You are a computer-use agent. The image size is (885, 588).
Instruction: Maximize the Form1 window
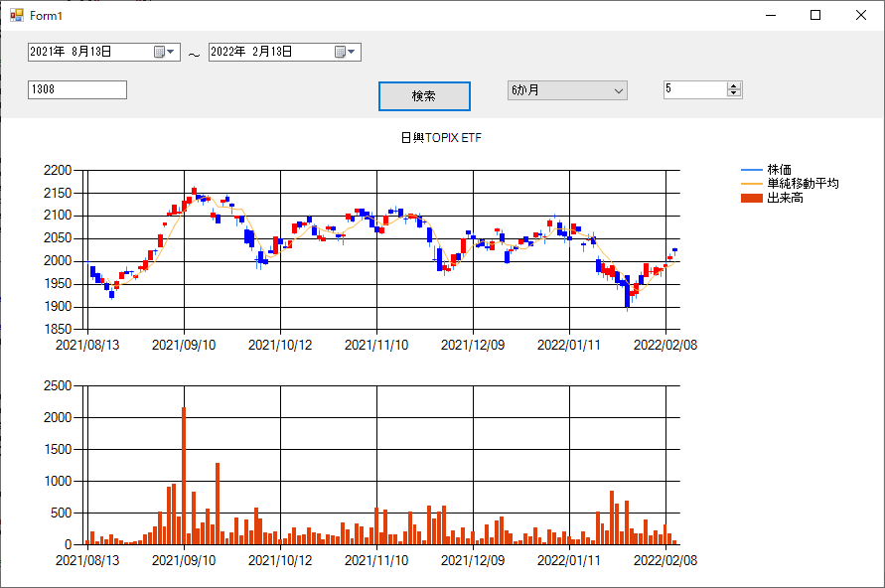[x=815, y=16]
